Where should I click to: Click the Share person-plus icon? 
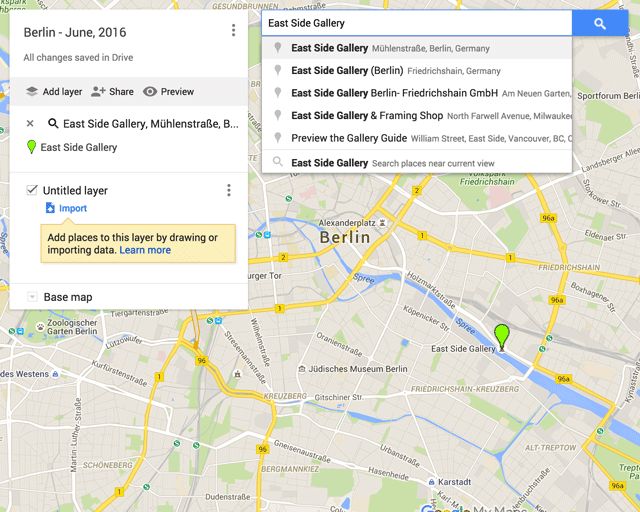(98, 91)
